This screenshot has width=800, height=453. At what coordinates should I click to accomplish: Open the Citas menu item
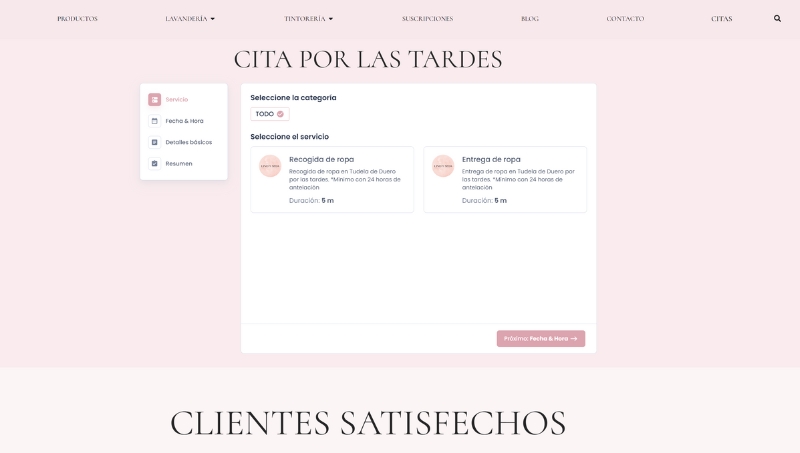(721, 18)
